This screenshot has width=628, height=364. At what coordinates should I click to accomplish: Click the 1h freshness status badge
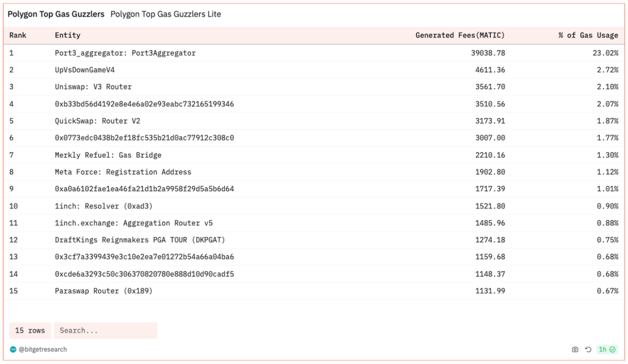point(606,349)
